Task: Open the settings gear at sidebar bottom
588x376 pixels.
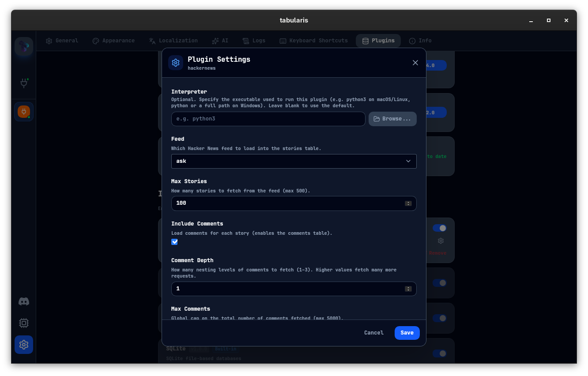Action: 23,345
